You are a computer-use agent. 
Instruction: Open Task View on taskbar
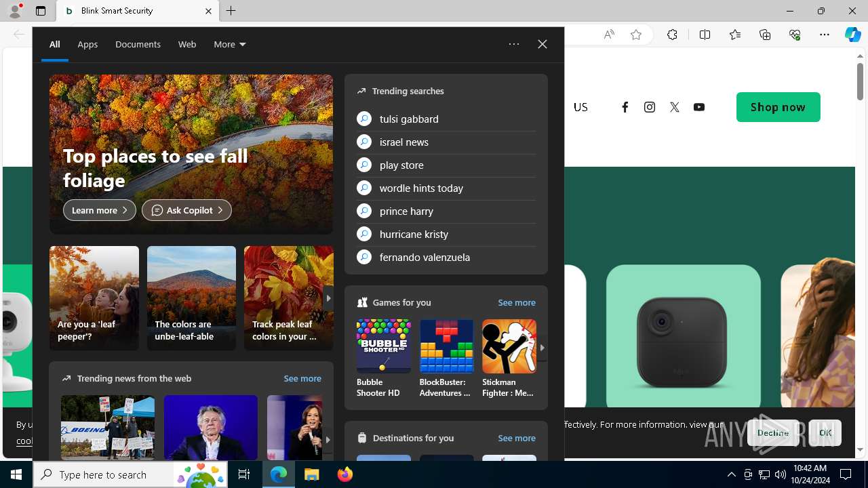coord(244,474)
